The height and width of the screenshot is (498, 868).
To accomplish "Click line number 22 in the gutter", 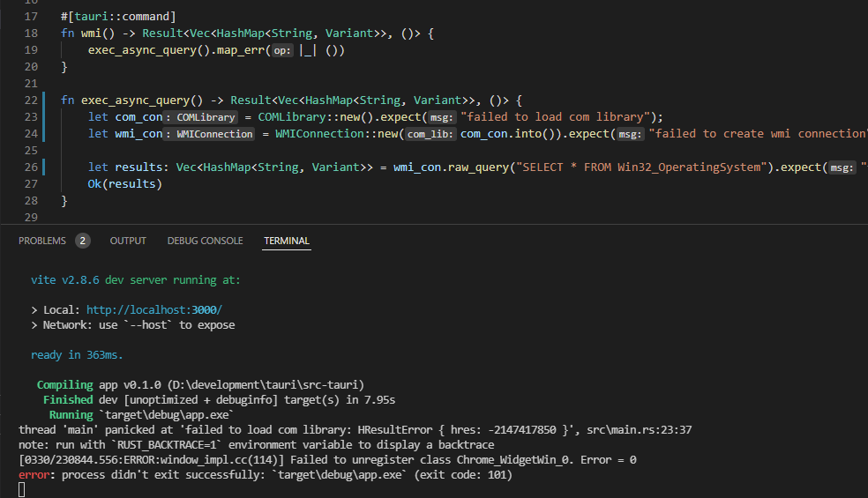I will [x=31, y=100].
